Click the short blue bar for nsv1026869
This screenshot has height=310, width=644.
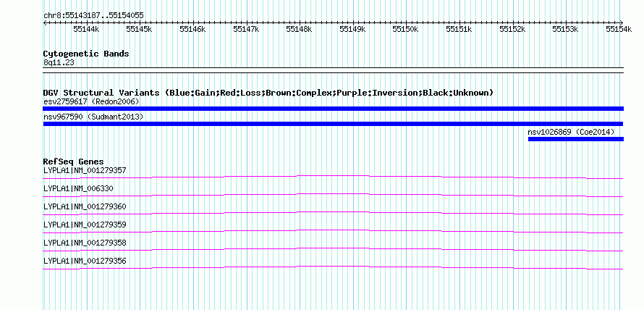tap(576, 139)
